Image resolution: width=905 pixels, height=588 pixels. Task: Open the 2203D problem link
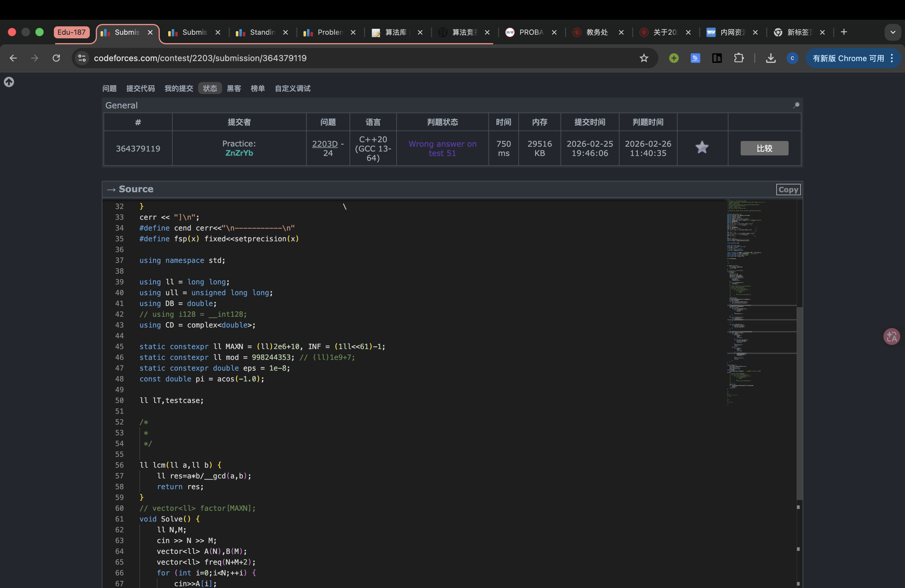pyautogui.click(x=324, y=144)
